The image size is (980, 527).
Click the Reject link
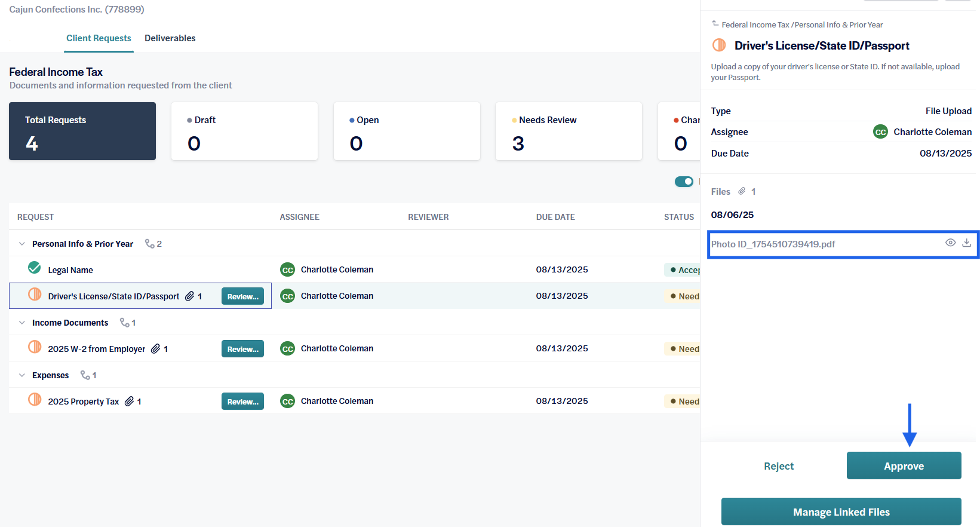tap(779, 466)
